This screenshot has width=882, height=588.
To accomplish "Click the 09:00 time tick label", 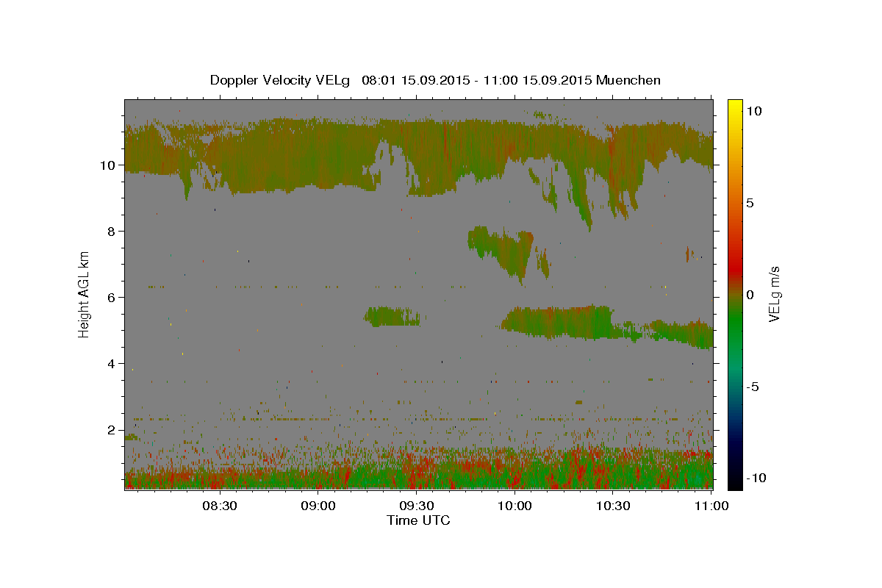I will click(318, 506).
